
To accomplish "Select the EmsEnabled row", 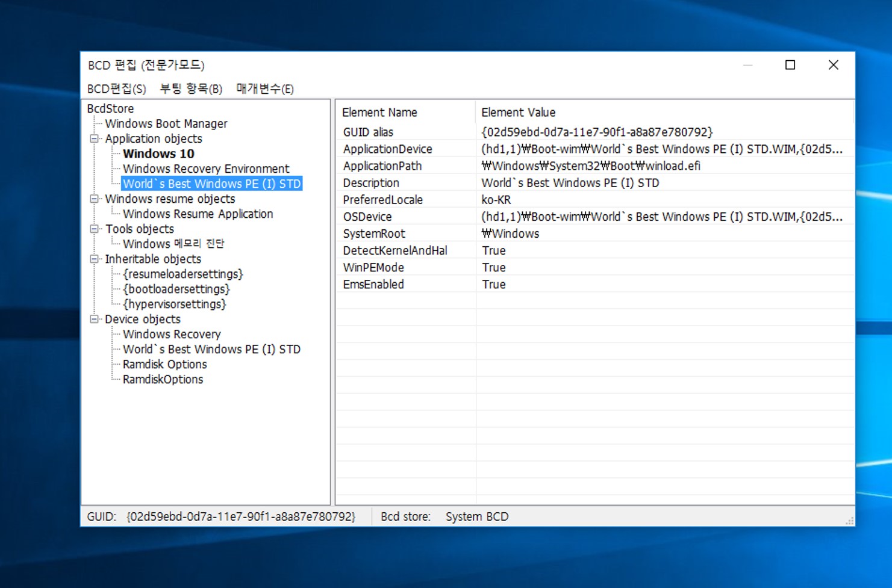I will tap(594, 284).
